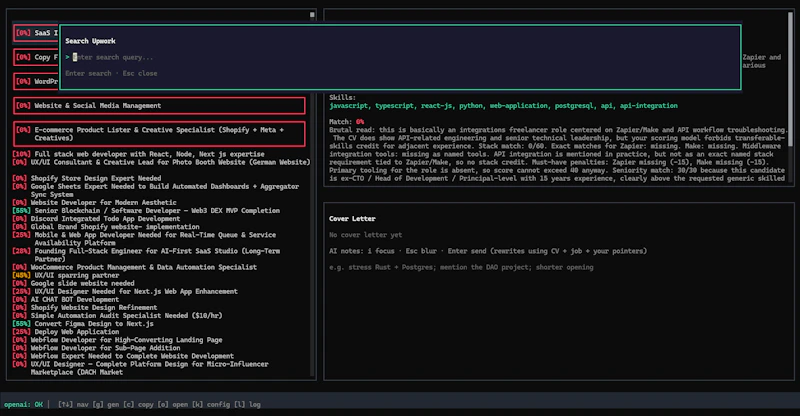Viewport: 800px width, 416px height.
Task: Click the scroll marker atop the job list
Action: pyautogui.click(x=312, y=15)
